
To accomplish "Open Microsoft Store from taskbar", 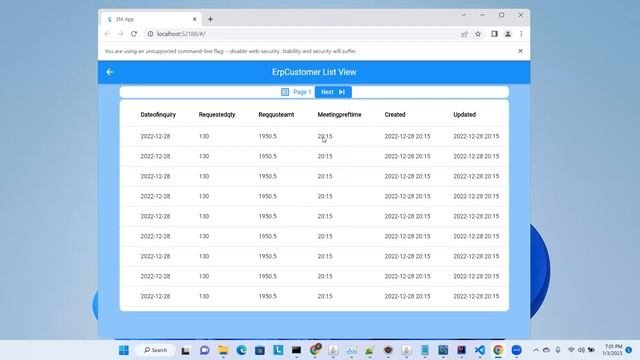I will click(260, 350).
